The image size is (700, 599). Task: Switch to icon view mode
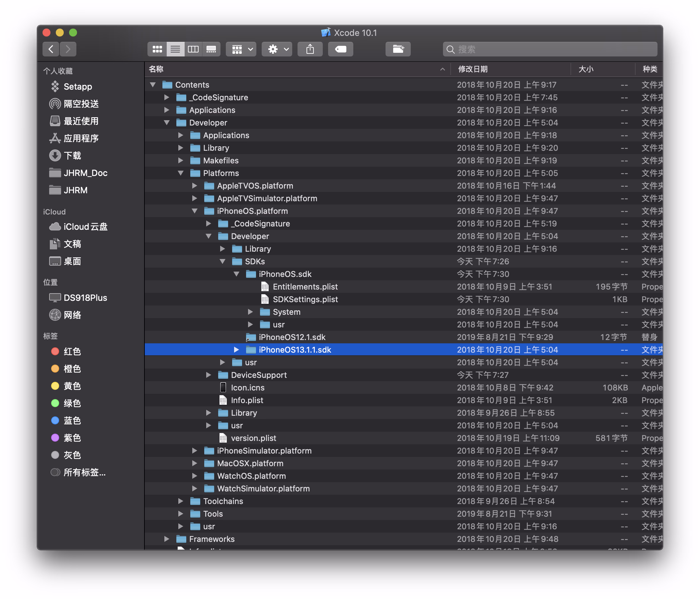tap(157, 49)
